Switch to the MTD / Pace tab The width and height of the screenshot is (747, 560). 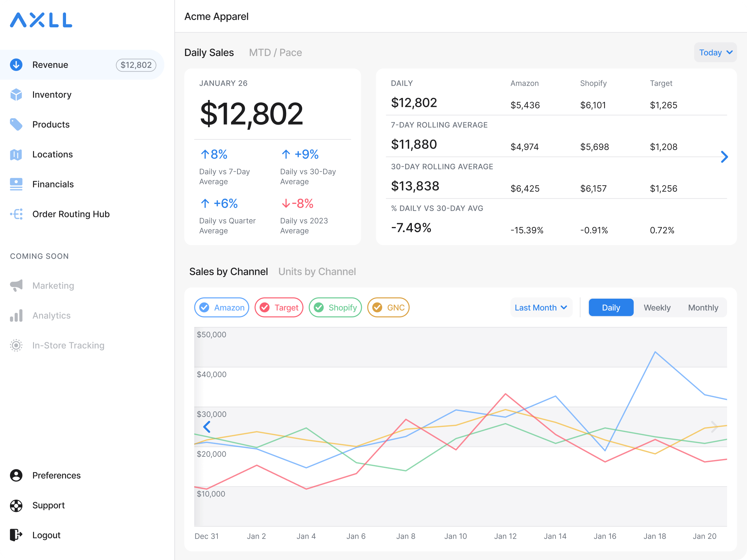[275, 52]
